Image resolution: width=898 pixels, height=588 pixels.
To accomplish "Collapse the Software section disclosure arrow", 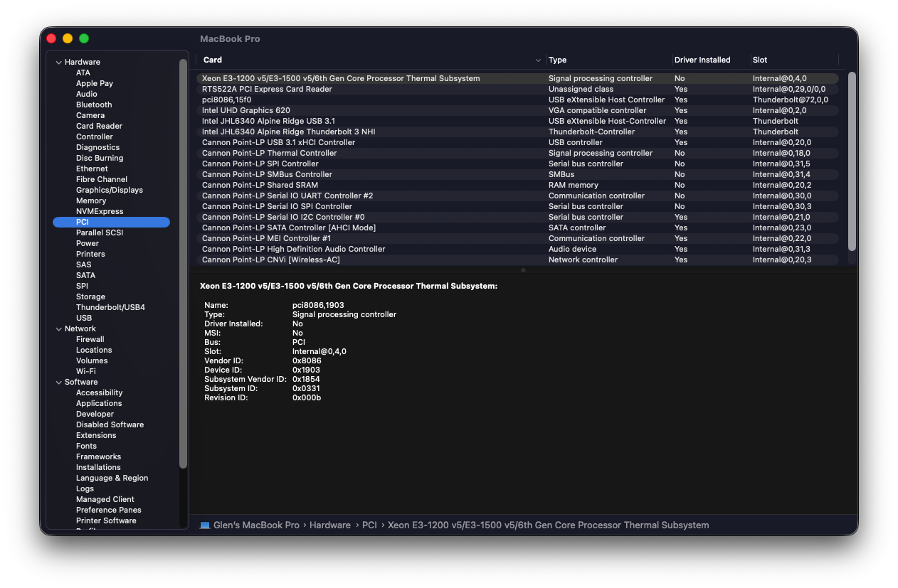I will (59, 383).
